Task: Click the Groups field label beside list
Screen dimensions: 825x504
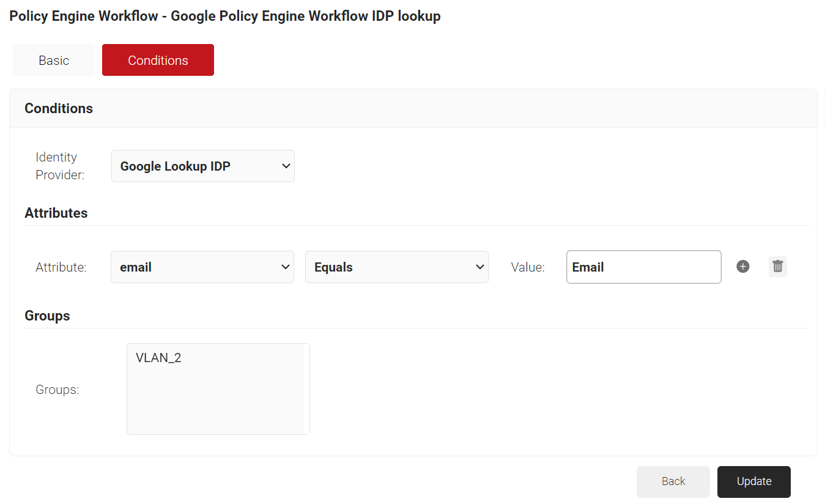Action: pyautogui.click(x=57, y=390)
